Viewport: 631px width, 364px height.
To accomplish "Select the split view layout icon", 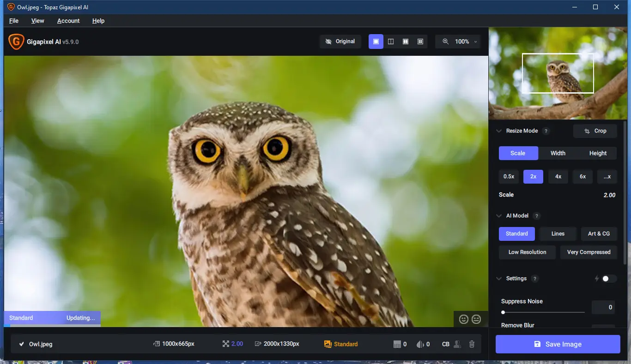I will click(391, 42).
